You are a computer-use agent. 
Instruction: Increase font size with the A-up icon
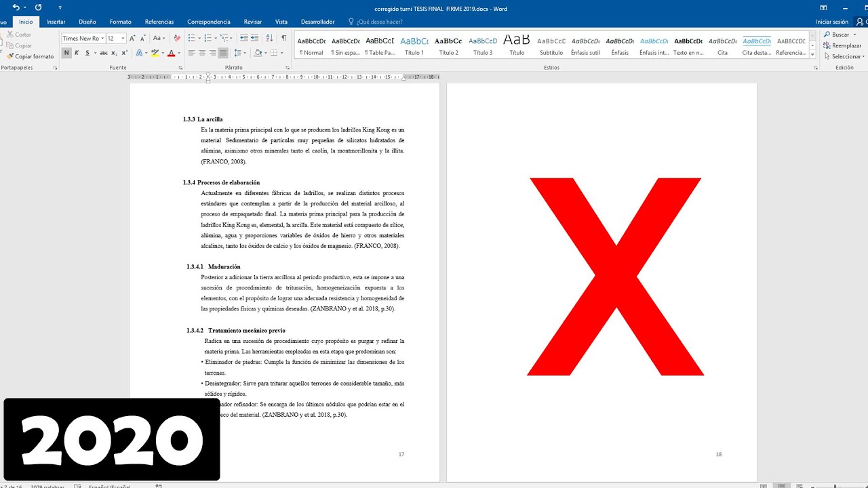coord(133,38)
